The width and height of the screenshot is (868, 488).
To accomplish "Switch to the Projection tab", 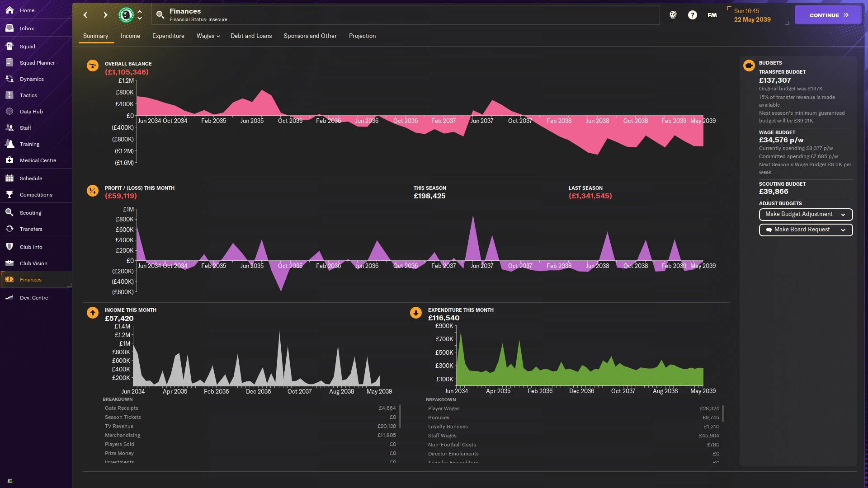I will pyautogui.click(x=362, y=36).
